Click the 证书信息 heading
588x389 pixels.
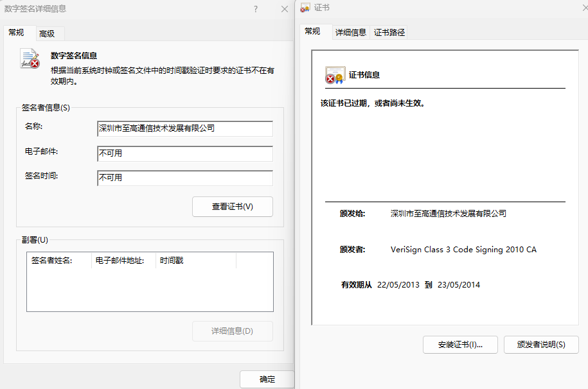[x=364, y=75]
